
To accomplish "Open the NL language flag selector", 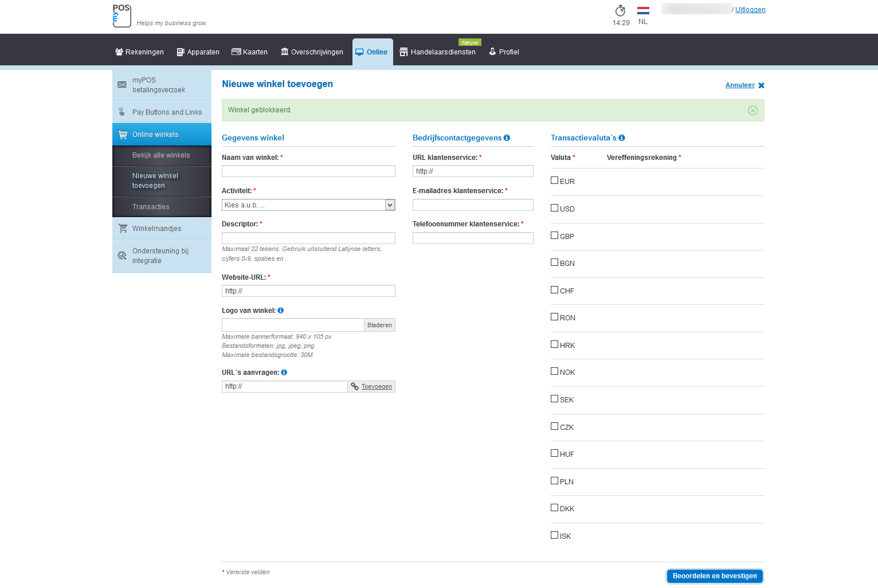I will point(643,11).
